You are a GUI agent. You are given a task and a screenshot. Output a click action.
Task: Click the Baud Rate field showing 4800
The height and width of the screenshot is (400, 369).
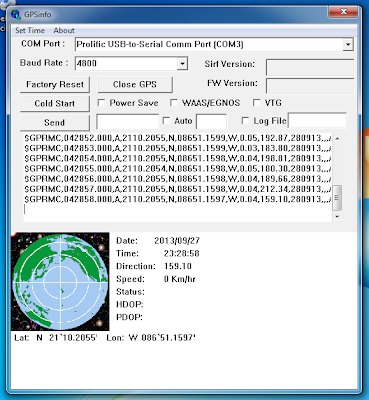[x=131, y=63]
